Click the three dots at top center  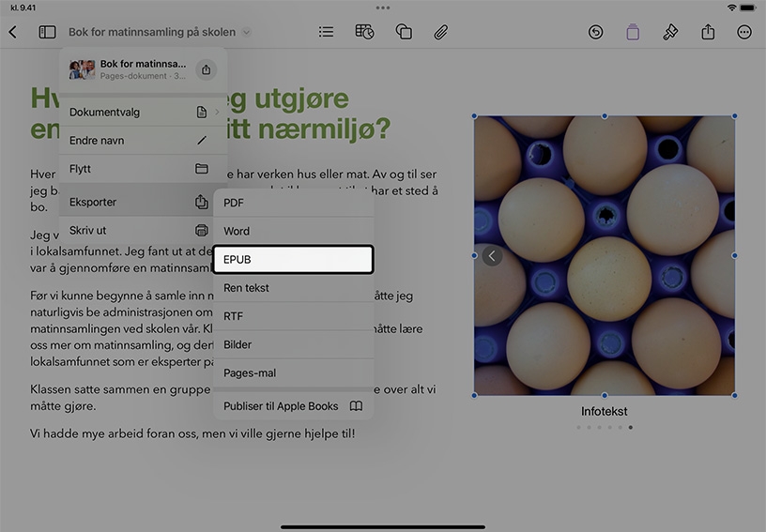pyautogui.click(x=383, y=8)
